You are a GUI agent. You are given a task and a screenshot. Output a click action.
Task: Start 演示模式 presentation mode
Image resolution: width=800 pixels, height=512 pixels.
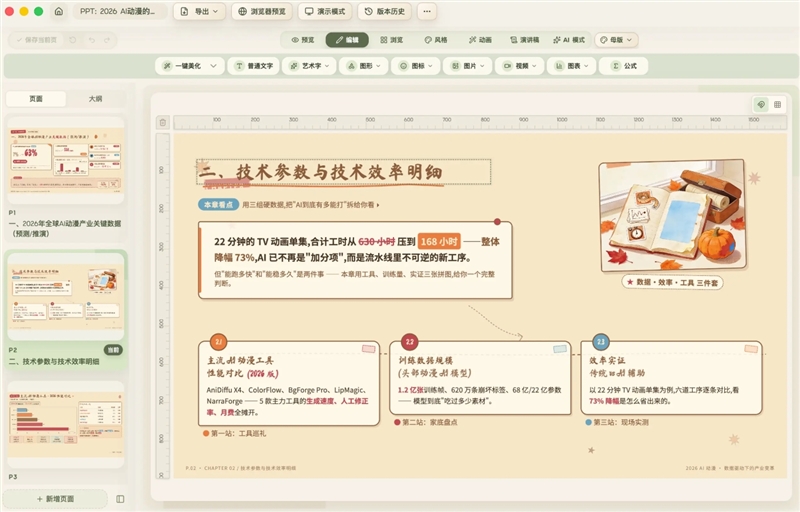point(325,11)
